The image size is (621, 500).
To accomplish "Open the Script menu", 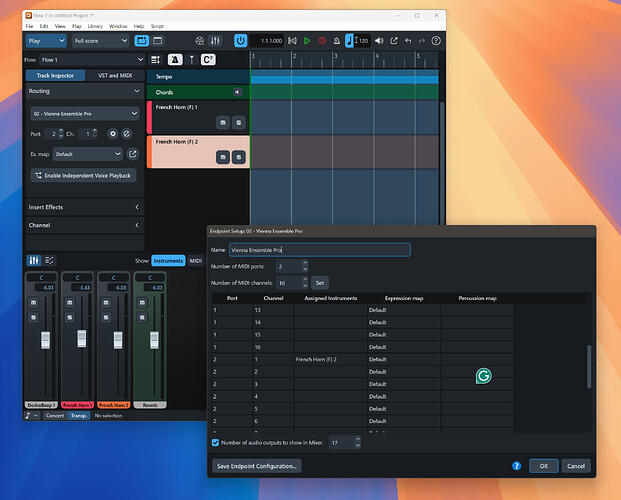I will click(157, 26).
